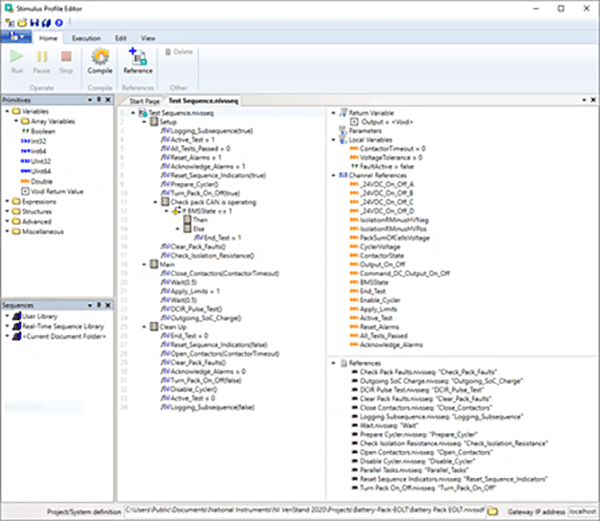The height and width of the screenshot is (521, 600).
Task: Expand the Expressions folder
Action: (x=7, y=201)
